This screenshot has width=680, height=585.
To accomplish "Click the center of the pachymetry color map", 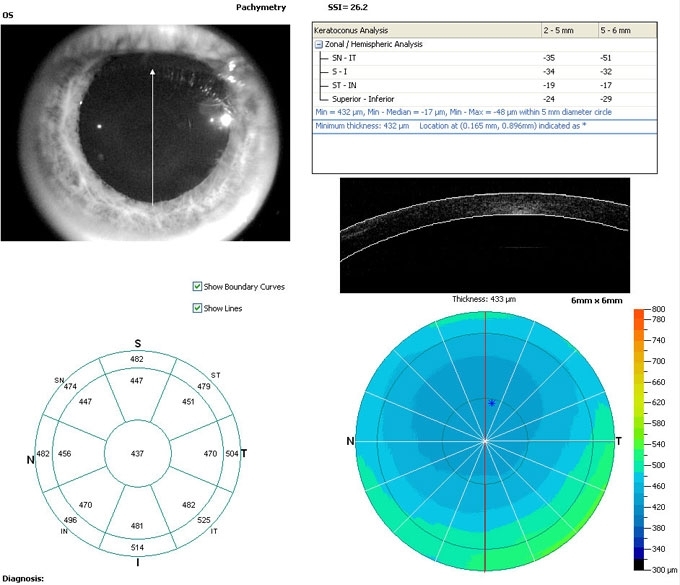I will click(485, 440).
